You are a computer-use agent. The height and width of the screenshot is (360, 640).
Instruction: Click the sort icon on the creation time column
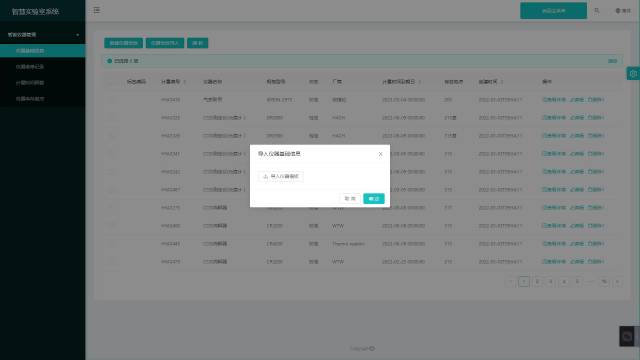click(502, 82)
